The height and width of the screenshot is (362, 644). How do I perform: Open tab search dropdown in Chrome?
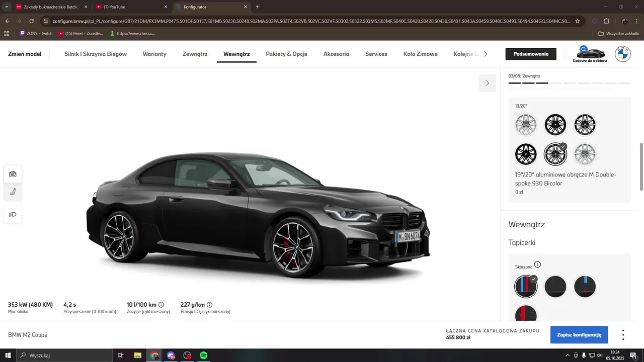pos(7,7)
